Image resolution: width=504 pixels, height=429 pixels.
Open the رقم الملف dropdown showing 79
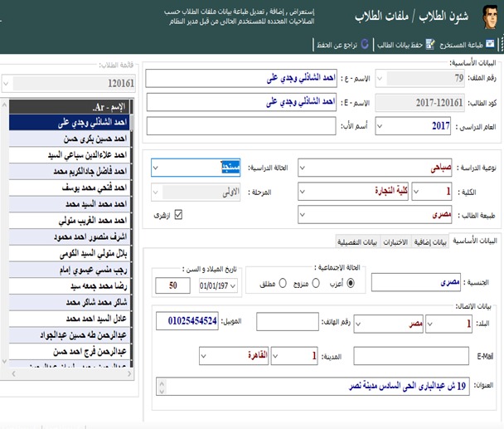[x=380, y=78]
